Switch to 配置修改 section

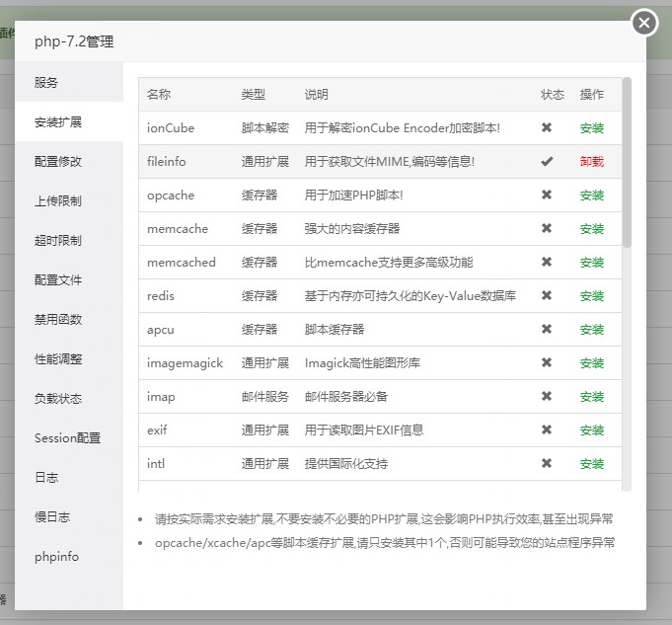pyautogui.click(x=58, y=162)
